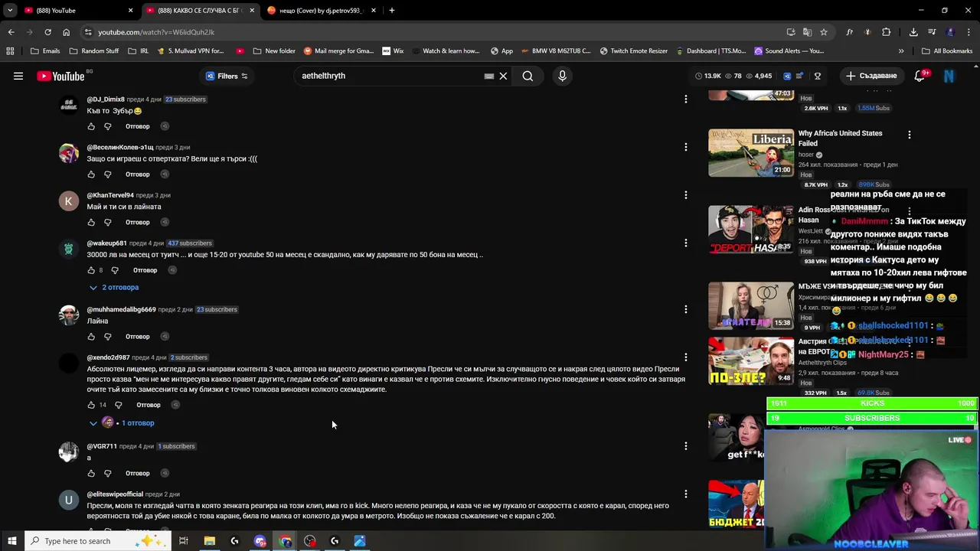Open options for Why Africa's United States Failed

tap(910, 135)
